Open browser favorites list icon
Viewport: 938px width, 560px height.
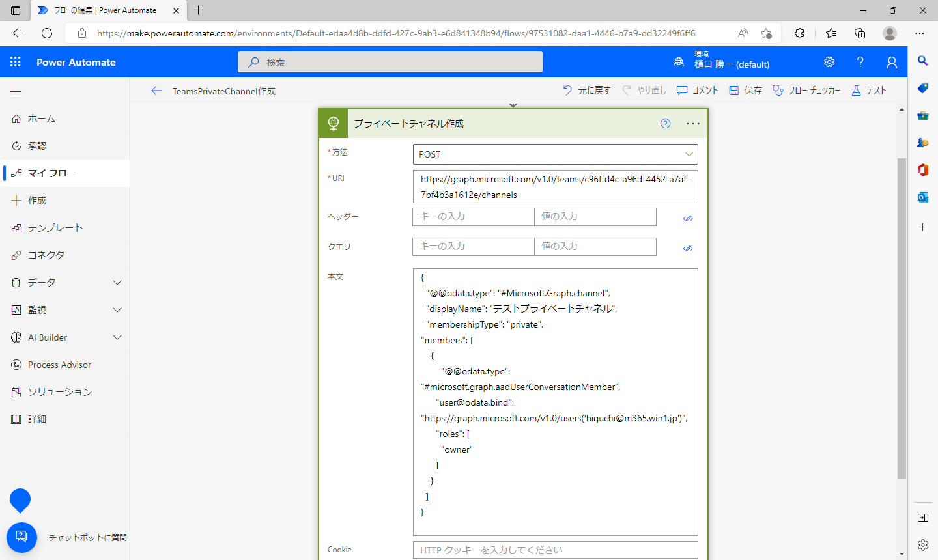(831, 33)
